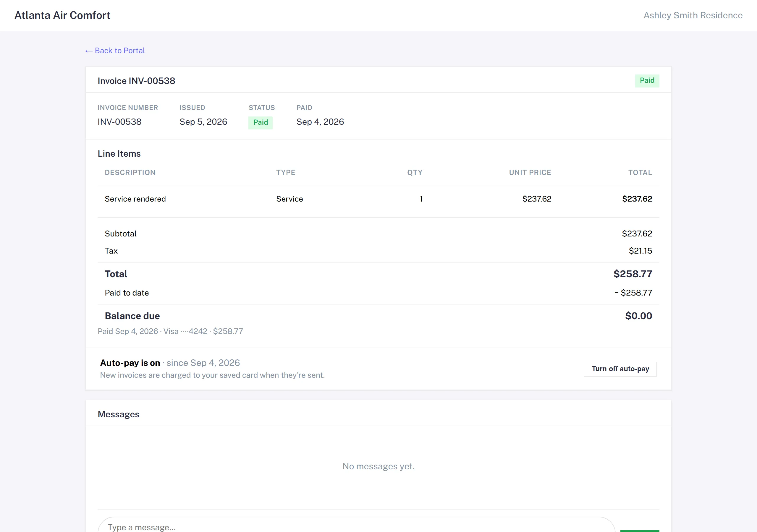
Task: Click the balance due amount $0.00
Action: click(x=638, y=316)
